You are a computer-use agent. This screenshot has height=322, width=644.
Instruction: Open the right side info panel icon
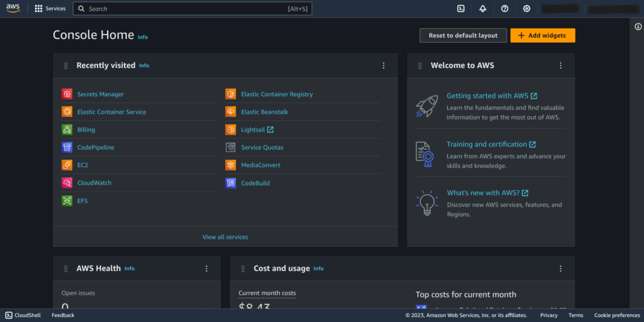[x=638, y=26]
